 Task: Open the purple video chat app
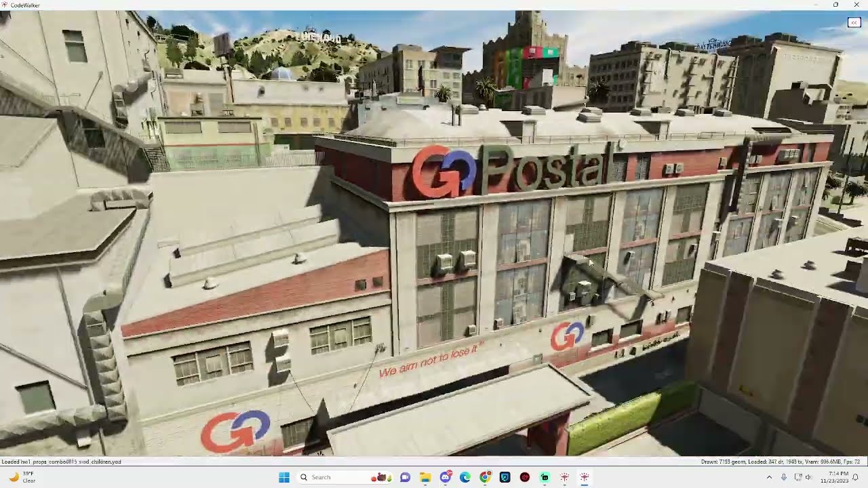point(405,477)
